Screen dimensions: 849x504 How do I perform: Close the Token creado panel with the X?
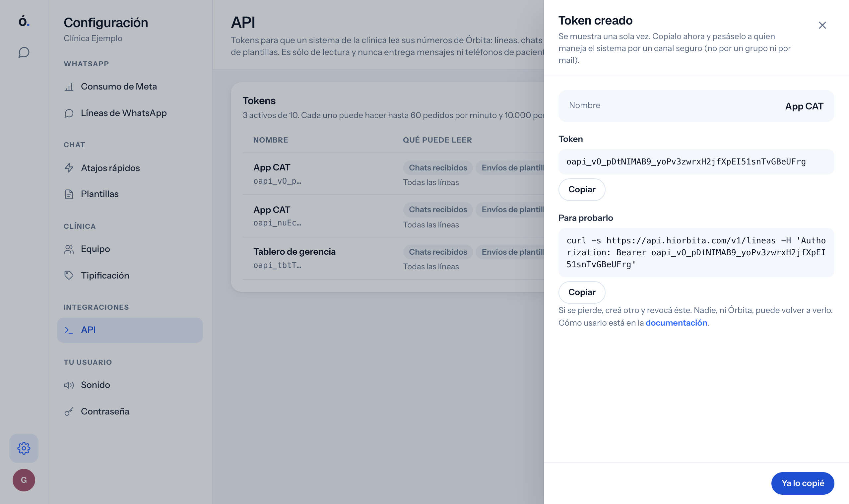[822, 25]
